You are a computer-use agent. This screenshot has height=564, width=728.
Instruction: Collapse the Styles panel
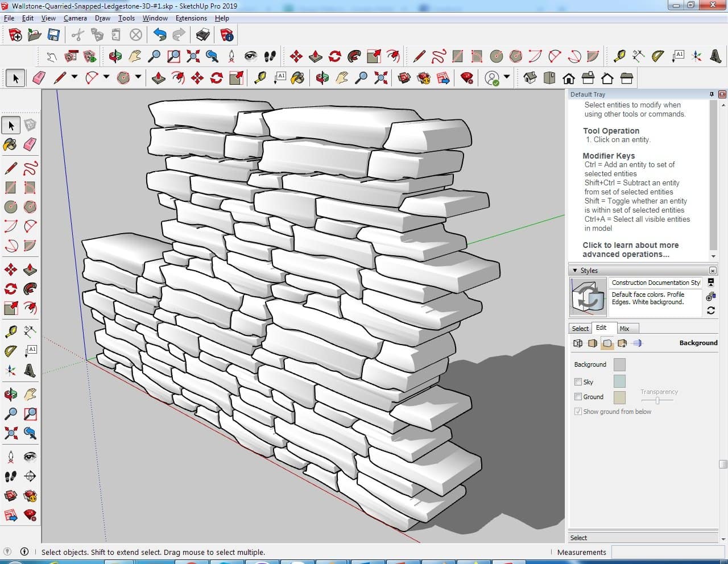575,271
